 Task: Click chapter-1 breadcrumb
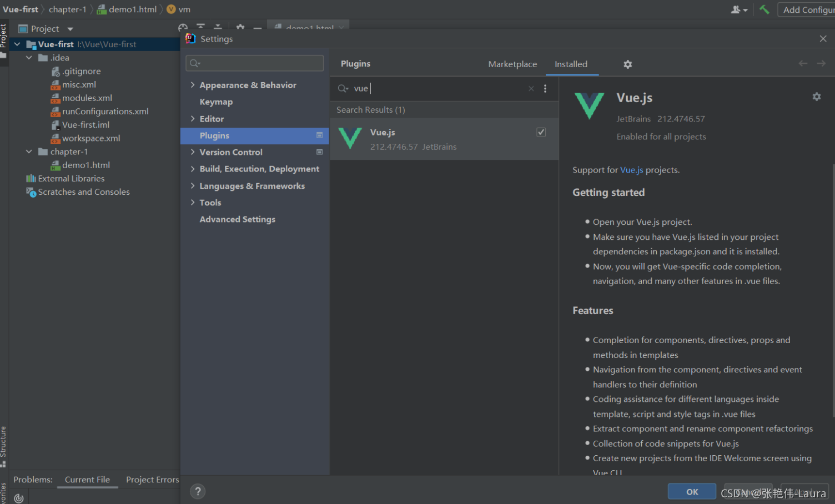67,9
